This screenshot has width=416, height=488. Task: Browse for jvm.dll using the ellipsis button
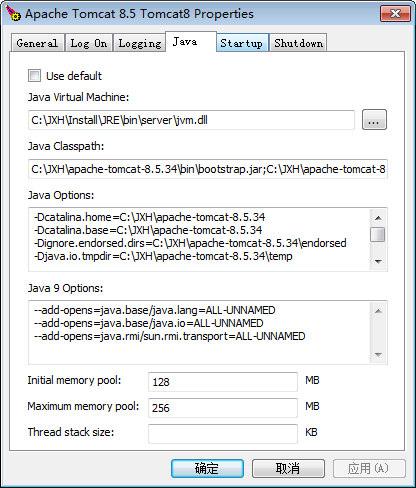374,120
